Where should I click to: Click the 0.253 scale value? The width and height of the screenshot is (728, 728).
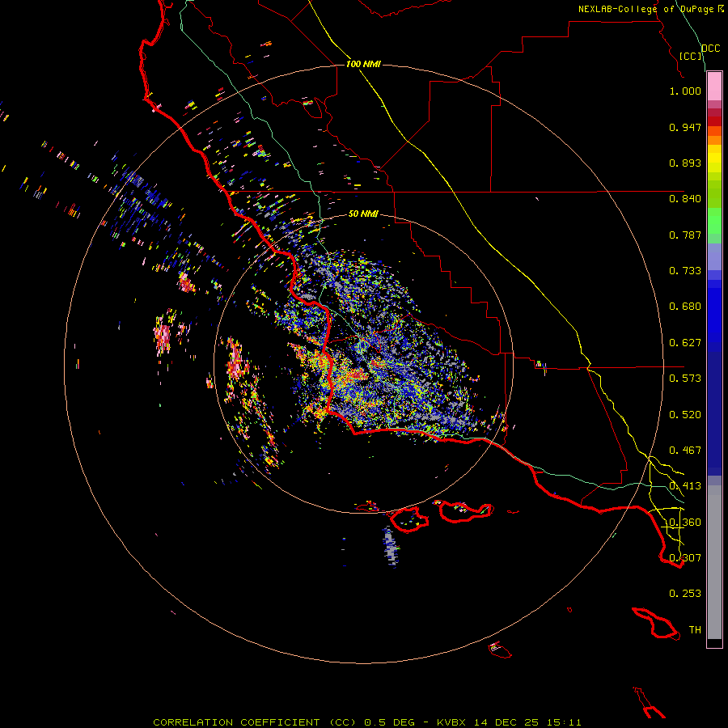click(685, 594)
